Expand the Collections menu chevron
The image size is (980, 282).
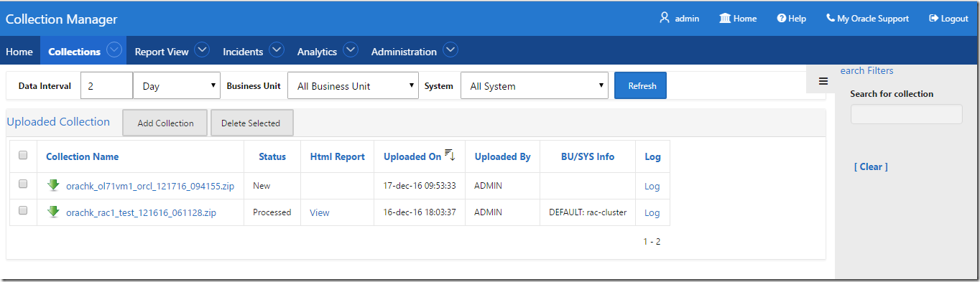point(114,50)
